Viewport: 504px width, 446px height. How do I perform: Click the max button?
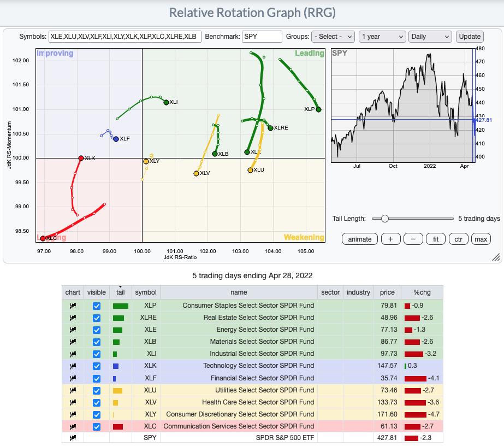[x=481, y=239]
